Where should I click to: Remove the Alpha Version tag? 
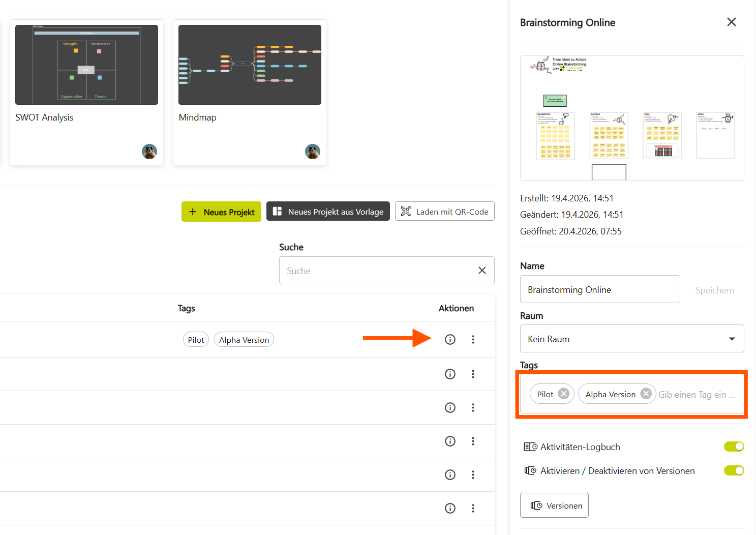646,394
